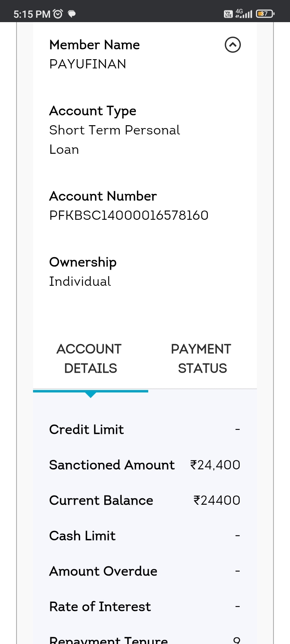The image size is (290, 644).
Task: Tap the battery level icon
Action: [265, 14]
